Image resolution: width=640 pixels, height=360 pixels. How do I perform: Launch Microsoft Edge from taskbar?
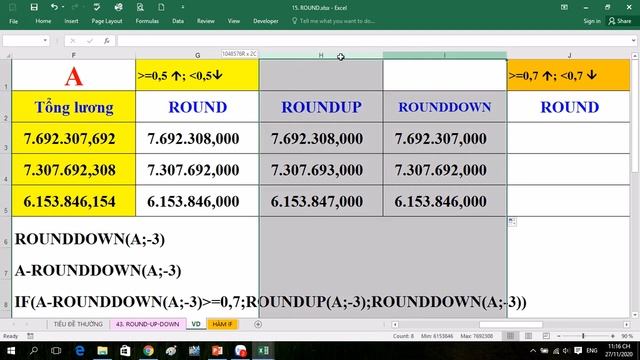(80, 351)
